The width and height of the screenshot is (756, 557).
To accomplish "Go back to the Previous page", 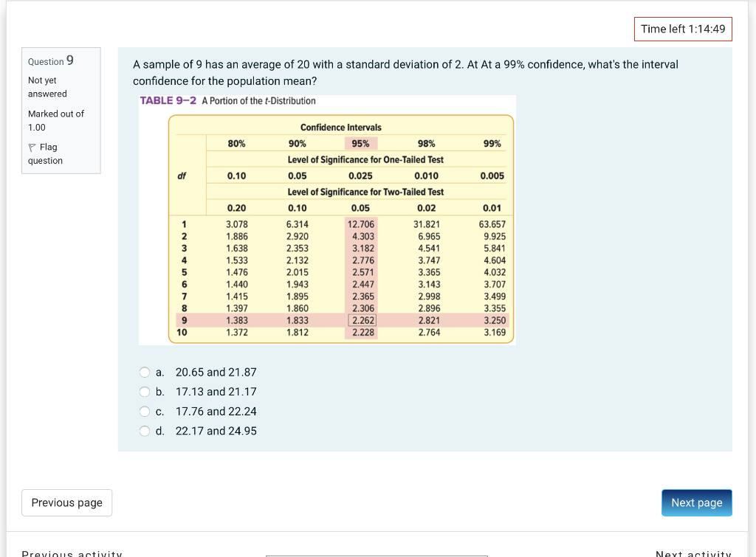I will tap(66, 502).
